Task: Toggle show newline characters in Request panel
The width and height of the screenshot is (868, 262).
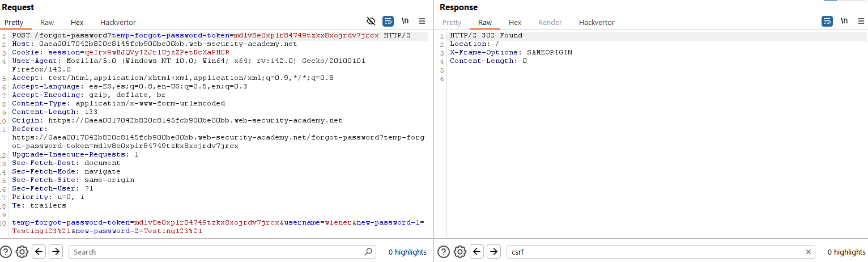Action: [405, 21]
